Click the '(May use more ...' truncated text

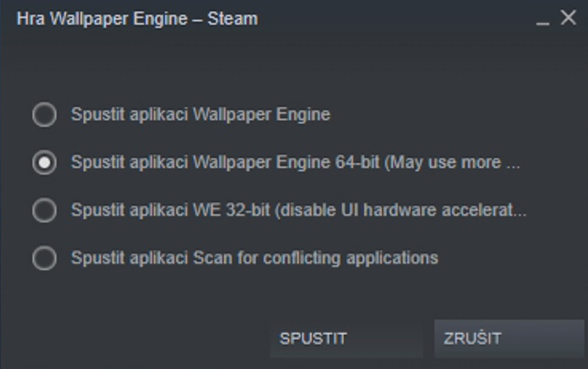coord(454,162)
